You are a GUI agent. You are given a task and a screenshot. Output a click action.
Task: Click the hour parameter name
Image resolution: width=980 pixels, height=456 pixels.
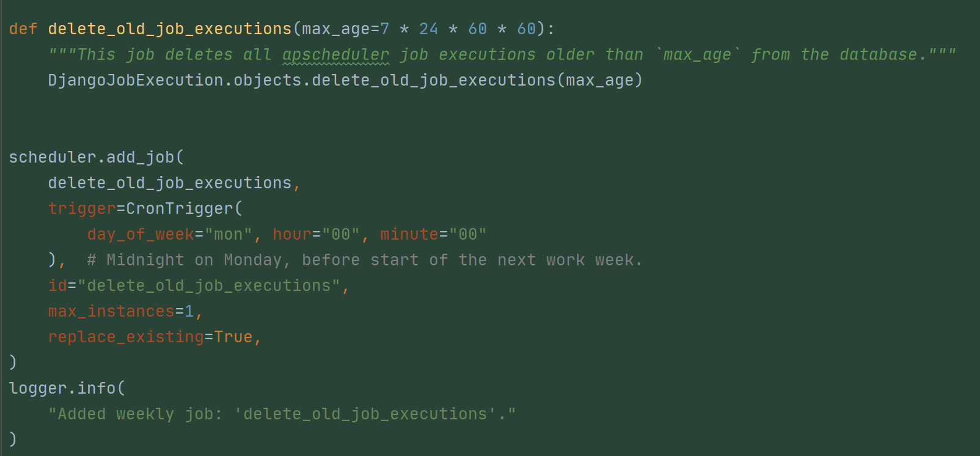292,234
